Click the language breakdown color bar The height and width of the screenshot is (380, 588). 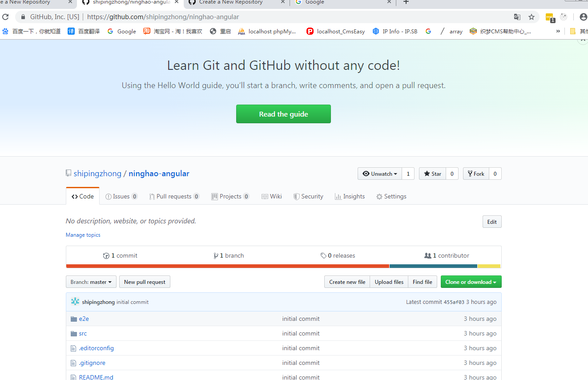pos(283,266)
